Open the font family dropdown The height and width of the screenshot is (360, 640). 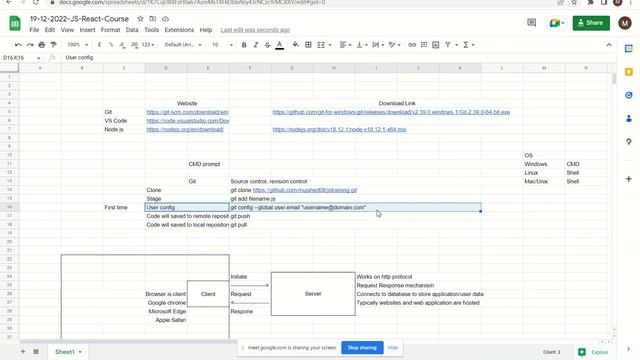[x=183, y=45]
